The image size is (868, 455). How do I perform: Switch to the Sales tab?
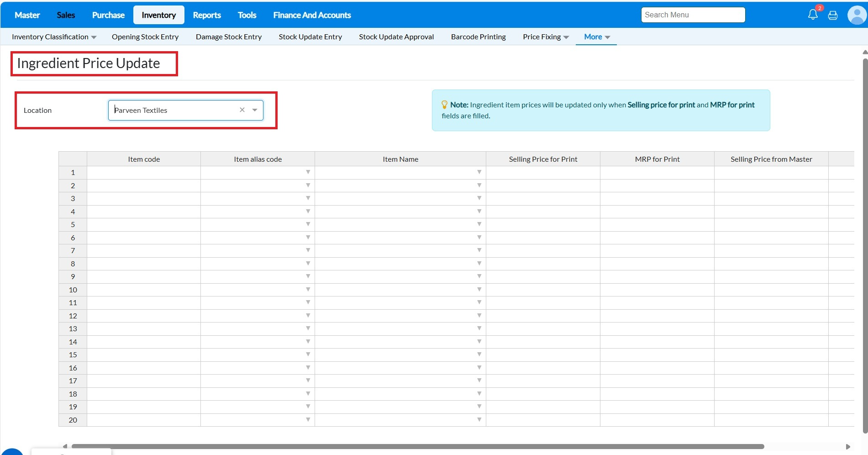66,15
